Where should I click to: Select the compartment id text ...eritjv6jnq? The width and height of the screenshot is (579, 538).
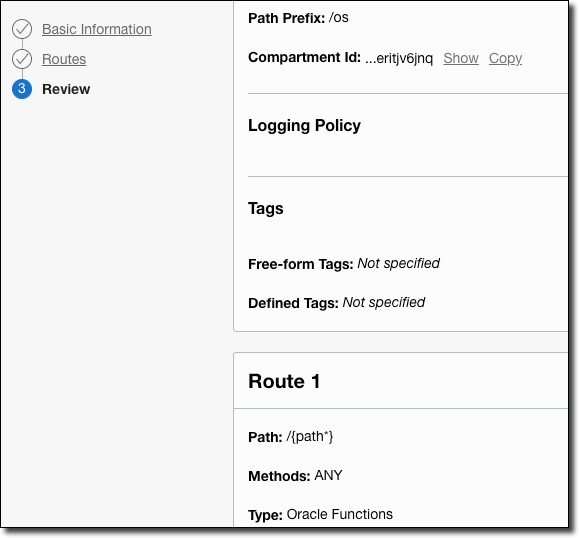click(399, 58)
